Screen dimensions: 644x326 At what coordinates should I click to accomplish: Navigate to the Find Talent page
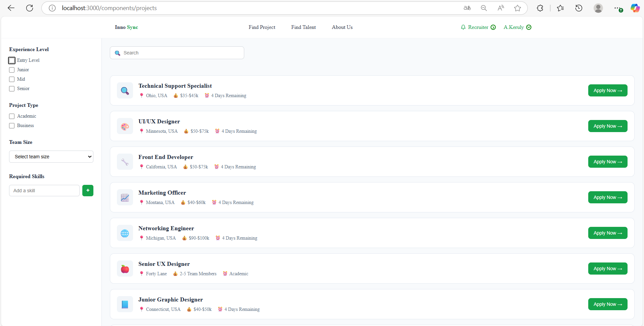(x=303, y=27)
